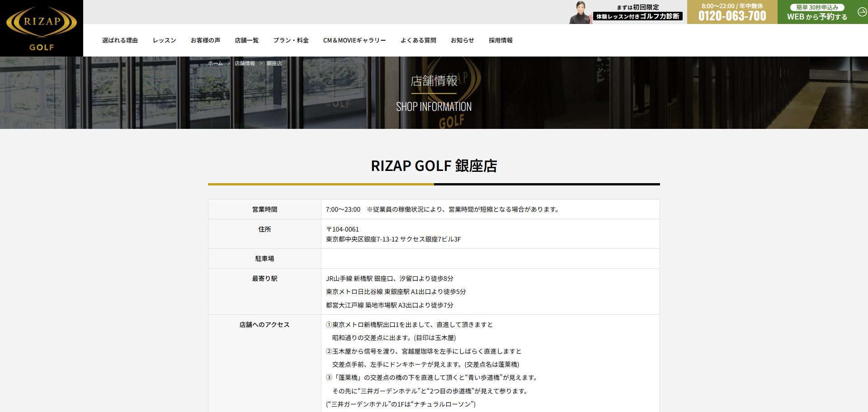Click access step ② 玉木屋から信号を渡り text
This screenshot has height=412, width=868.
(424, 351)
